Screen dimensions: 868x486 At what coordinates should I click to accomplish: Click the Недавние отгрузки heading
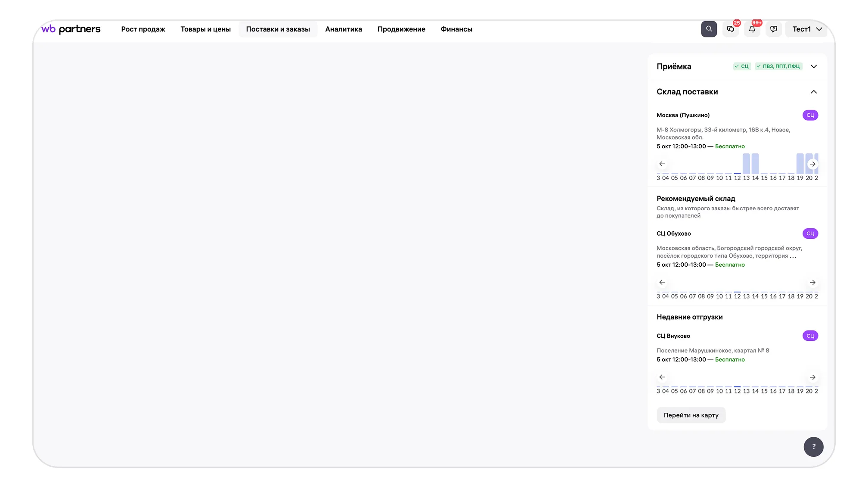tap(689, 317)
